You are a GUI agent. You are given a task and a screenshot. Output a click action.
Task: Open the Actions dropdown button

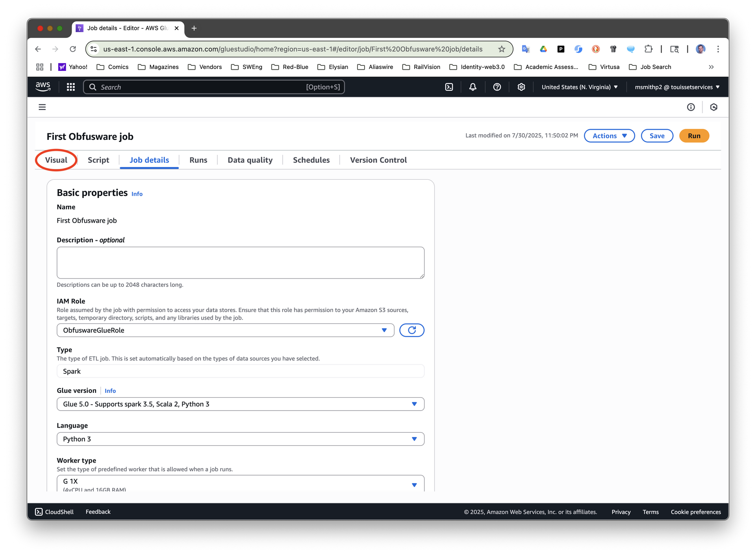(x=609, y=136)
